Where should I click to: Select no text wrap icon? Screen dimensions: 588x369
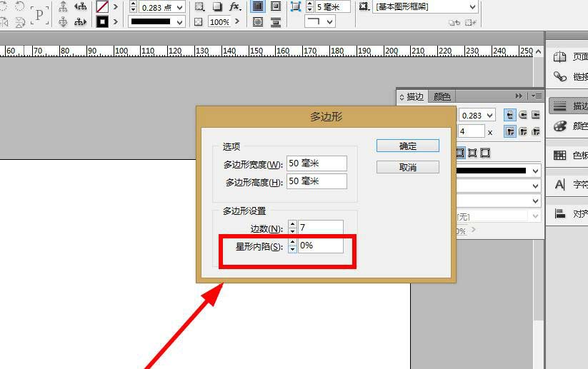tap(258, 6)
